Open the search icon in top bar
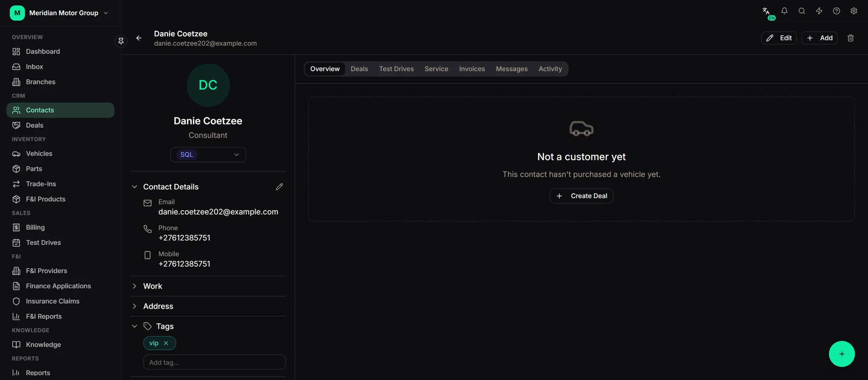This screenshot has width=868, height=380. coord(802,11)
